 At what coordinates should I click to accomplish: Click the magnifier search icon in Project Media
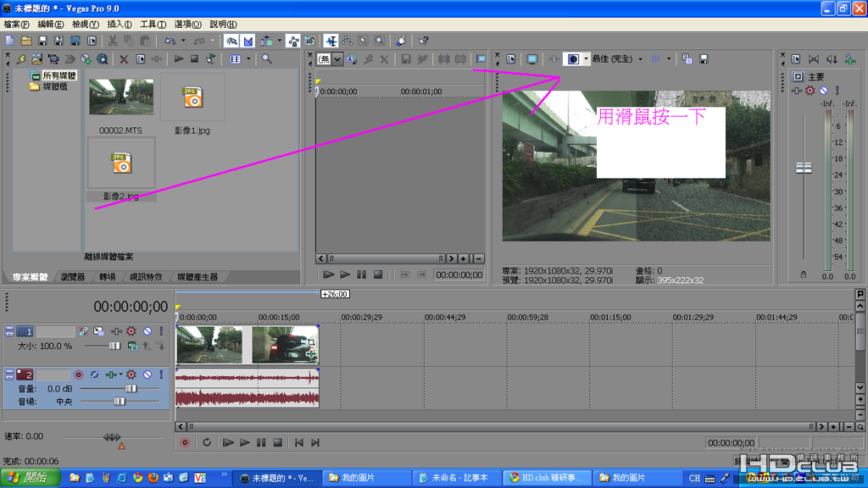click(x=266, y=59)
